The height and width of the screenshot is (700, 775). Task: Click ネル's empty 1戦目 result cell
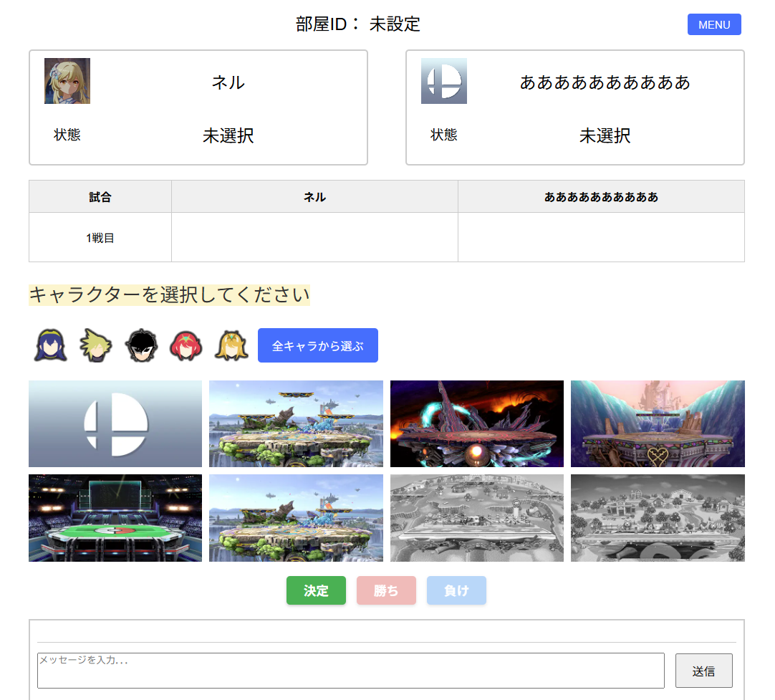(x=315, y=237)
